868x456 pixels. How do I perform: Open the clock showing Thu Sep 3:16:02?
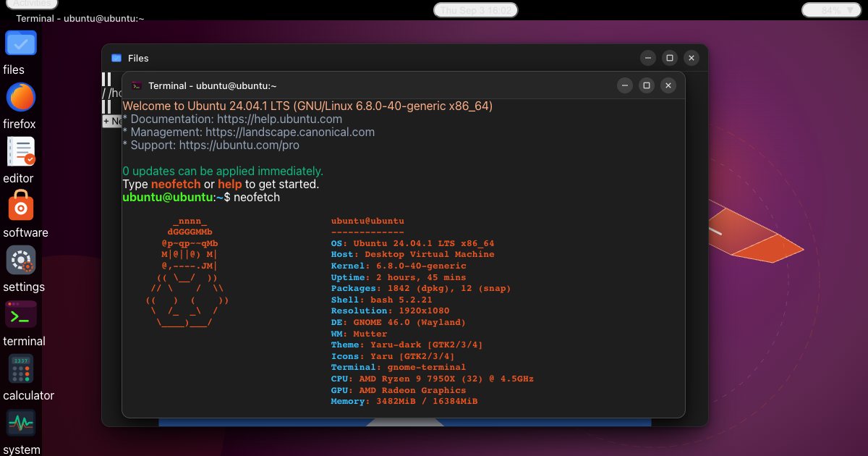click(x=476, y=9)
